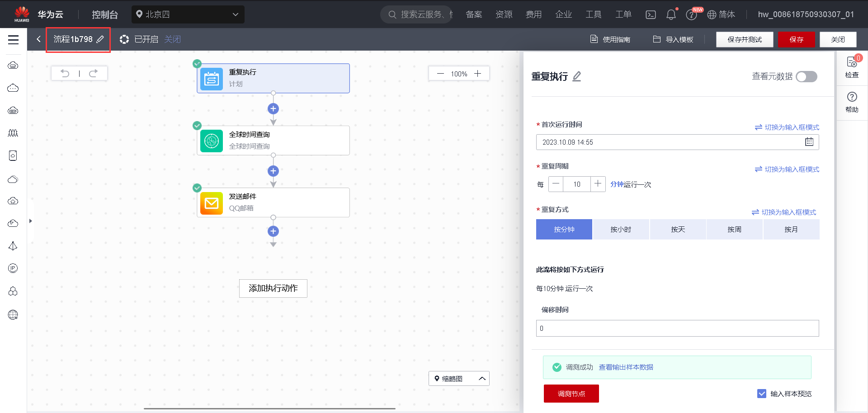
Task: Click the notification bell icon
Action: click(x=671, y=14)
